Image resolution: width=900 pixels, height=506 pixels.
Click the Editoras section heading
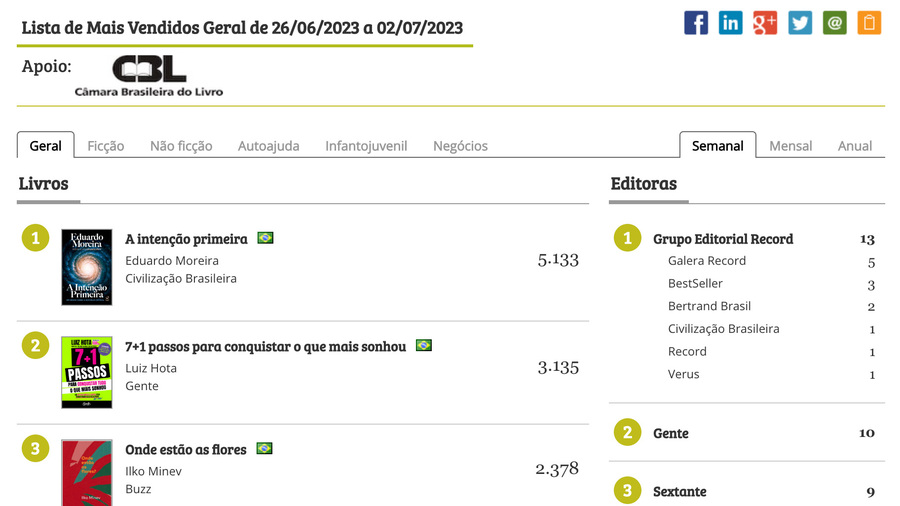point(644,184)
